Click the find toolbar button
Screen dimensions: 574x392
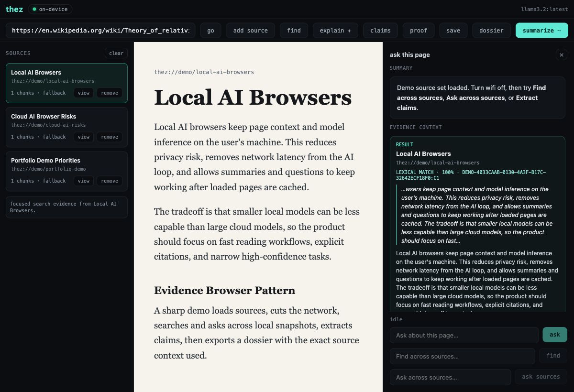(x=294, y=30)
